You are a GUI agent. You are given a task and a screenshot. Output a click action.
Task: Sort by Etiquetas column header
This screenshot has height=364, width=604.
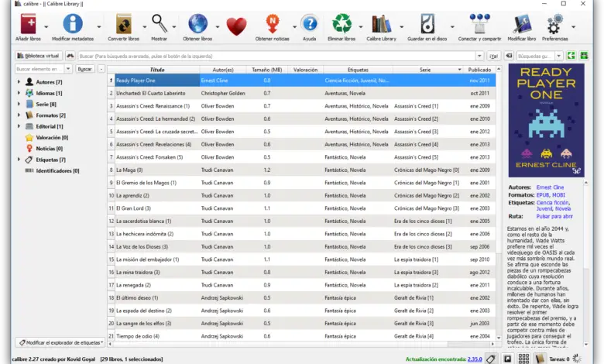pos(358,70)
